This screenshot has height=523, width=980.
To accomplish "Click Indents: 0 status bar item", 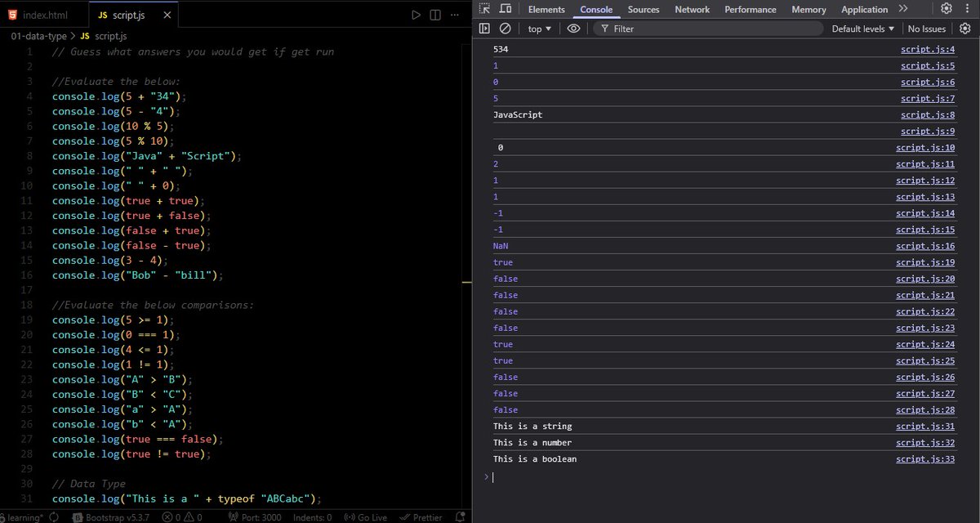I will click(312, 517).
